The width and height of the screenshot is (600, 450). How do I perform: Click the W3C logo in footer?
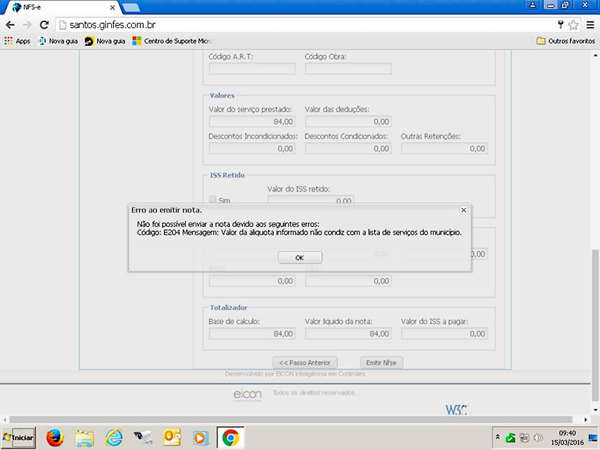pos(456,409)
